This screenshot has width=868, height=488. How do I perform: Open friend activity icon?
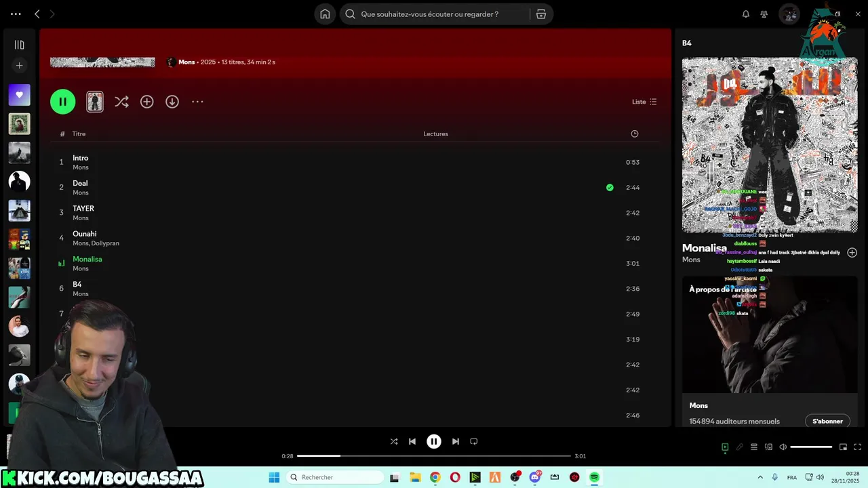(764, 14)
